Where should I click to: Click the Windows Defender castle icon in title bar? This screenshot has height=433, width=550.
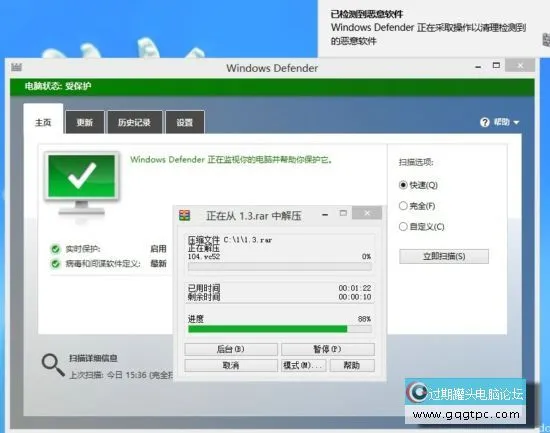point(16,66)
